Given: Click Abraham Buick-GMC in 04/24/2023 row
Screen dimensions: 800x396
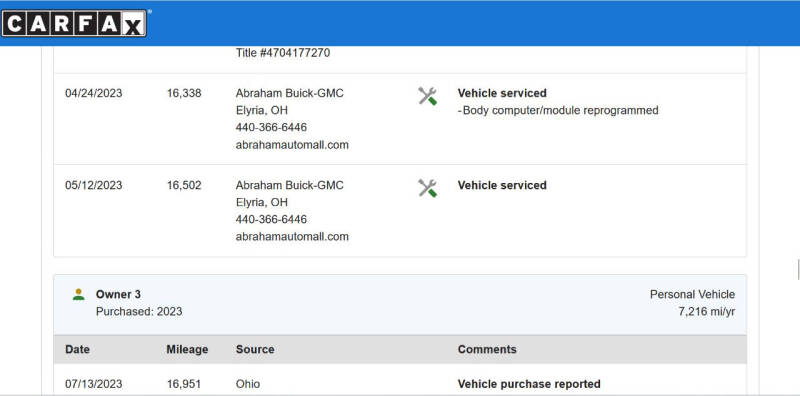Looking at the screenshot, I should (289, 93).
